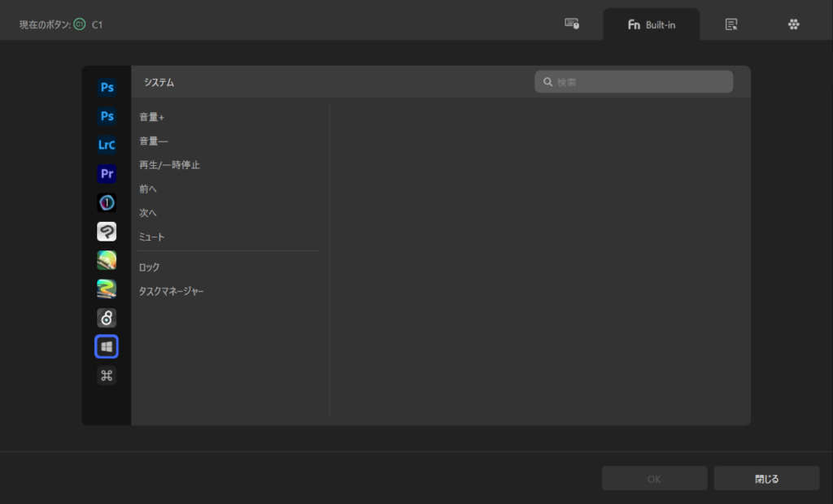Open the dot-cluster tab at top right

(x=794, y=24)
